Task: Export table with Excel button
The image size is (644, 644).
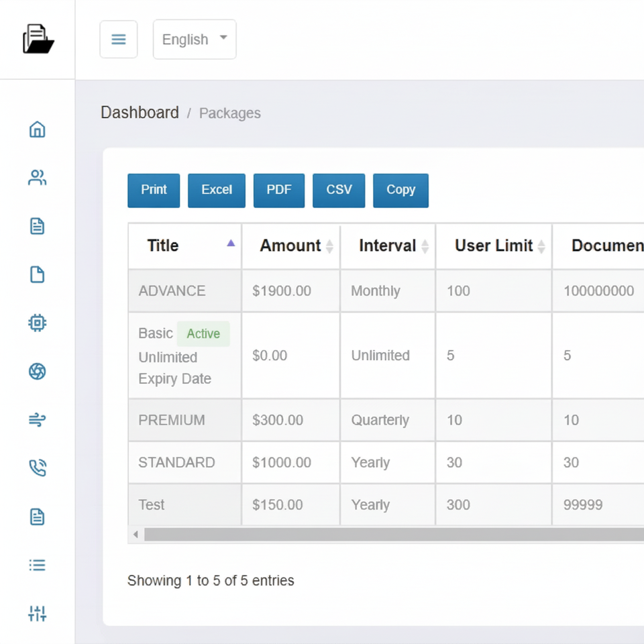Action: [x=217, y=190]
